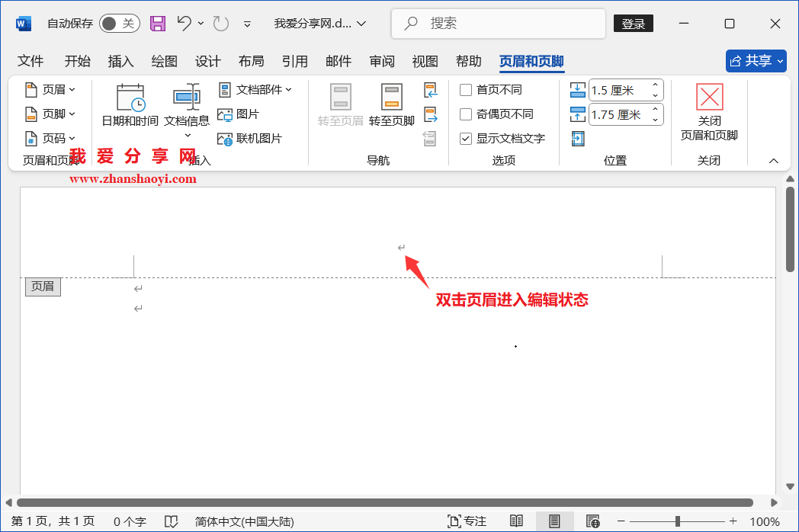Increase the 1.75 厘米 footer distance

[x=656, y=109]
